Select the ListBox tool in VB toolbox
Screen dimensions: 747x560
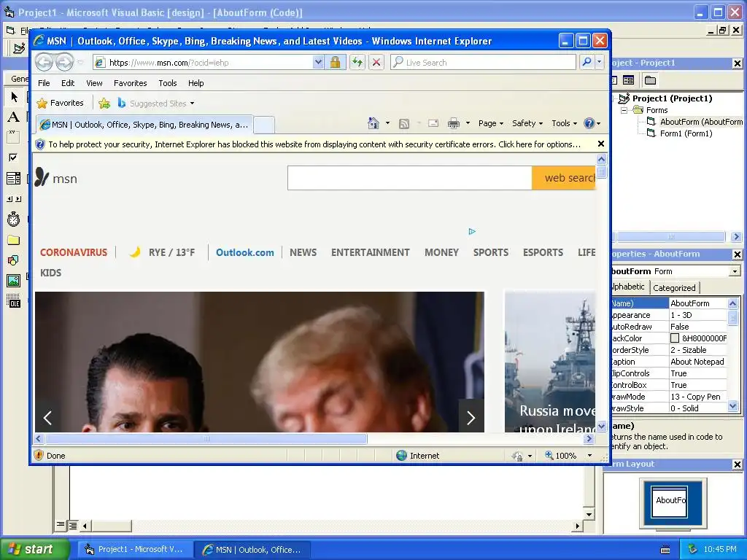(13, 178)
